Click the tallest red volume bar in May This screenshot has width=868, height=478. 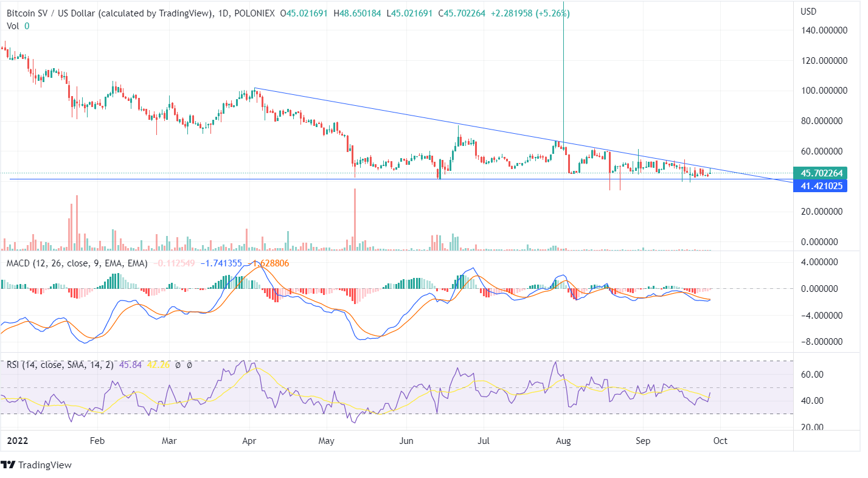pyautogui.click(x=354, y=219)
